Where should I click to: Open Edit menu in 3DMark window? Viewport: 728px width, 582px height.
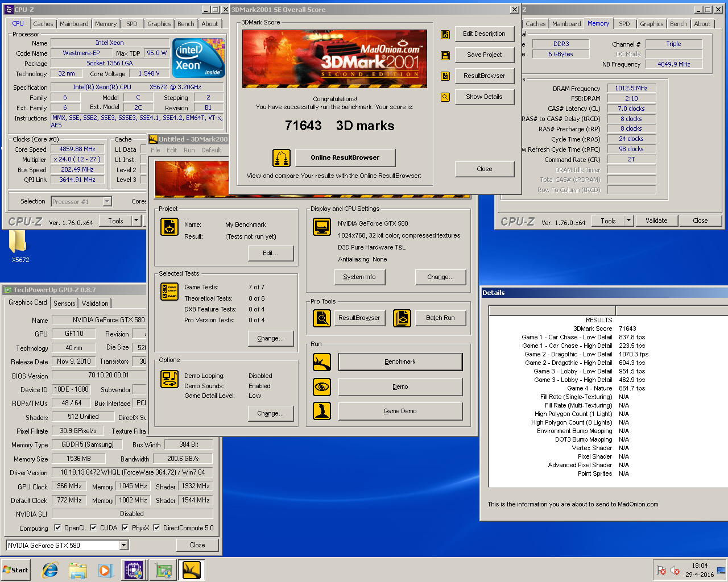(172, 150)
